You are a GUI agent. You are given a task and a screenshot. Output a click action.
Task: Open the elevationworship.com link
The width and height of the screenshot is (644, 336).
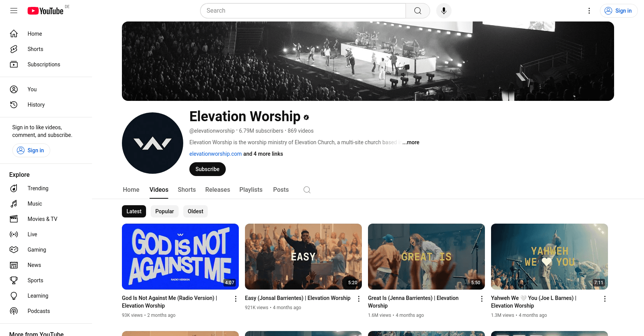point(215,154)
